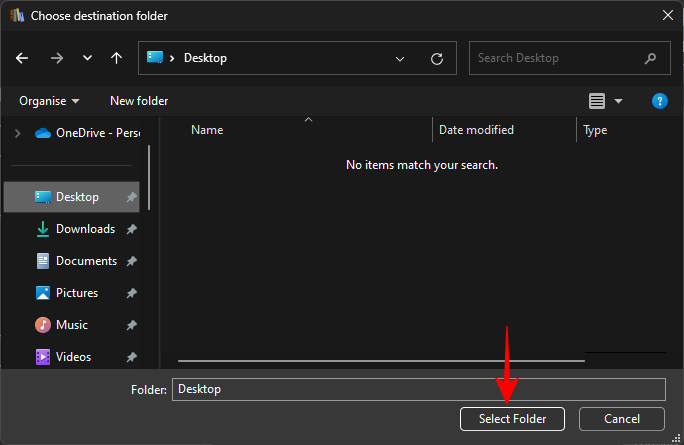Viewport: 684px width, 445px height.
Task: Go up one folder level
Action: 117,58
